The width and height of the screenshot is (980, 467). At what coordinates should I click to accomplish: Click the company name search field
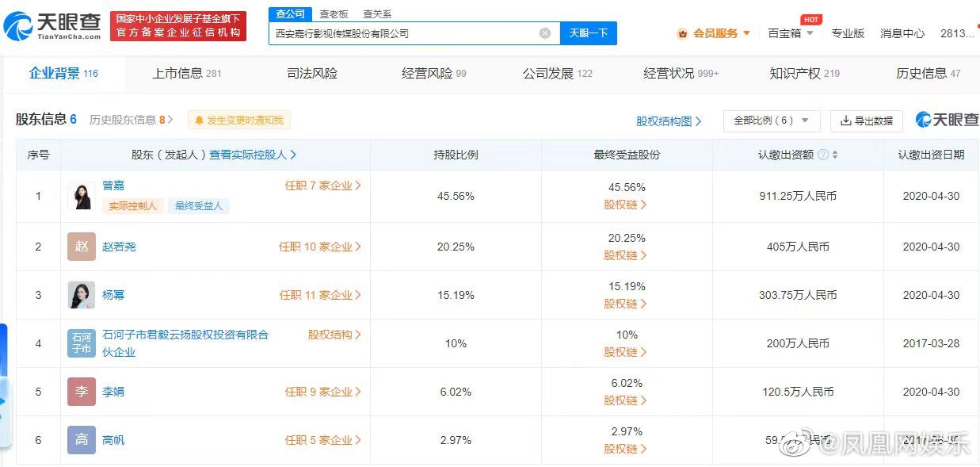click(404, 33)
